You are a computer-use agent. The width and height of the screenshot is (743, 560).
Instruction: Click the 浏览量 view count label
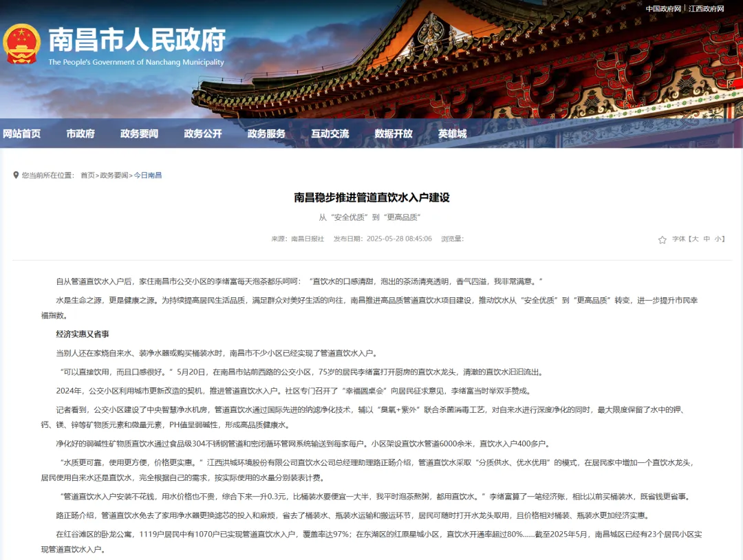tap(453, 239)
